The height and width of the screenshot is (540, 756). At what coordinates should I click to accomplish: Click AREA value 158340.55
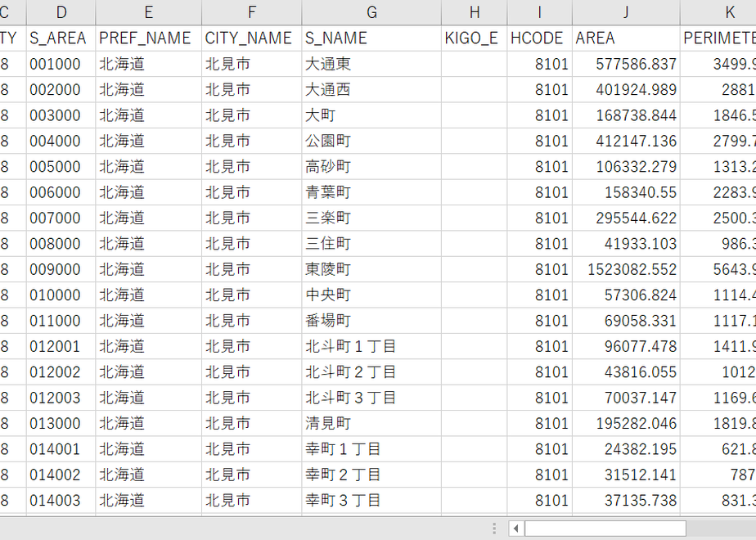tap(626, 192)
